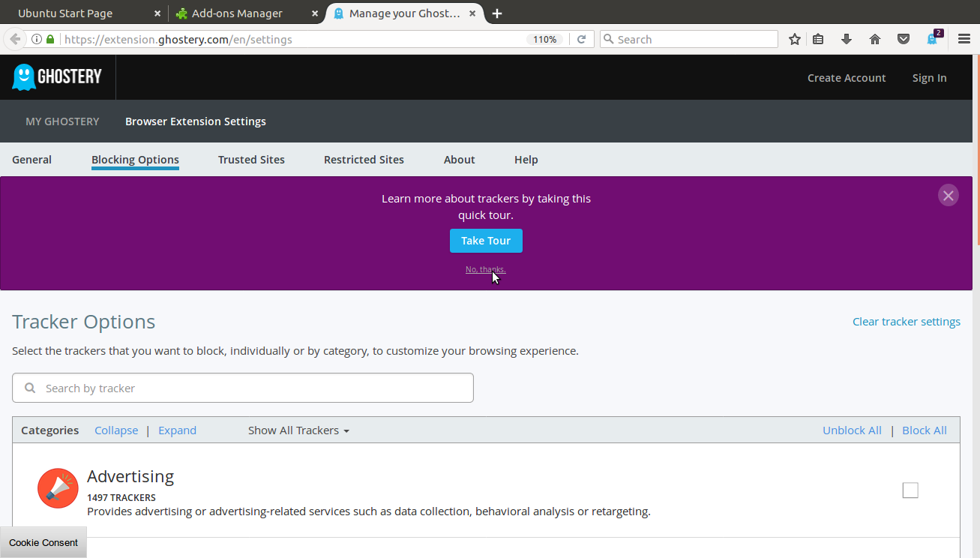This screenshot has width=980, height=558.
Task: Open the Firefox hamburger menu
Action: [964, 39]
